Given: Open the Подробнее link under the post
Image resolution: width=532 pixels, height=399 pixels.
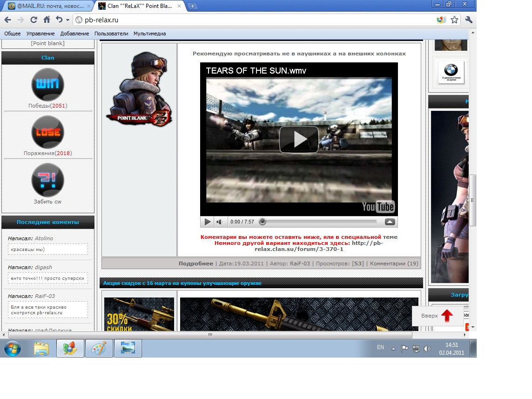Looking at the screenshot, I should (195, 264).
